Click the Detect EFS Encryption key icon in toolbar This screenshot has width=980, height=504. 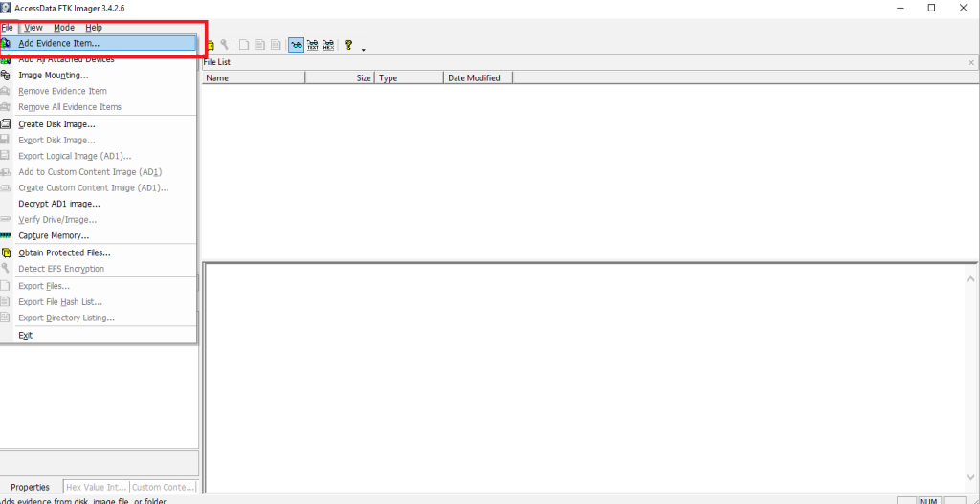[x=224, y=45]
